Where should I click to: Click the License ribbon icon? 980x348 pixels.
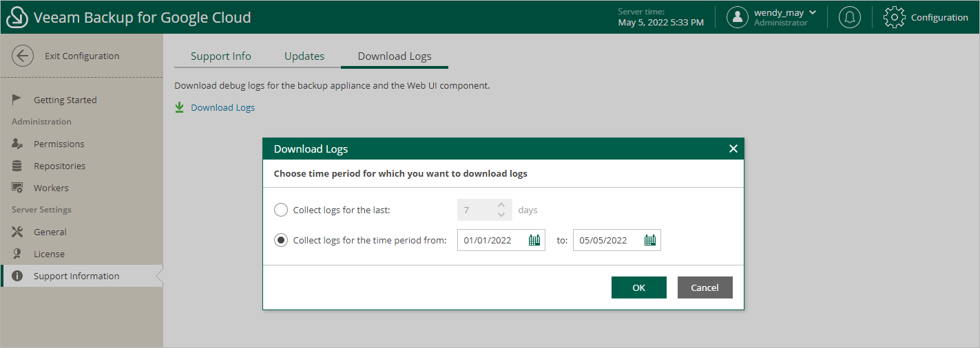pyautogui.click(x=18, y=254)
